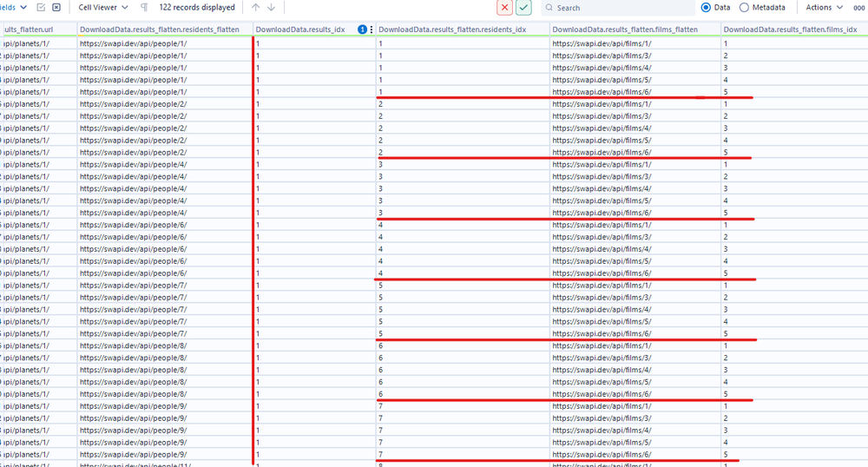Select the Data radio button
The height and width of the screenshot is (467, 868).
click(x=706, y=8)
